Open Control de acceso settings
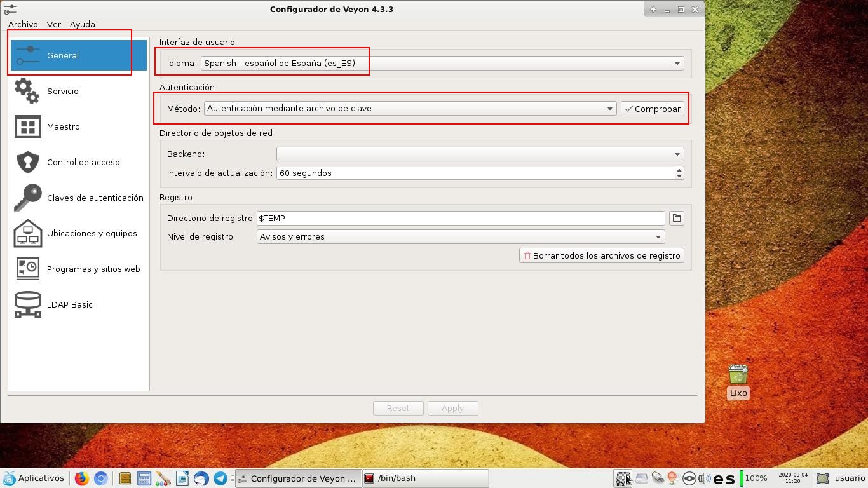 pyautogui.click(x=83, y=162)
